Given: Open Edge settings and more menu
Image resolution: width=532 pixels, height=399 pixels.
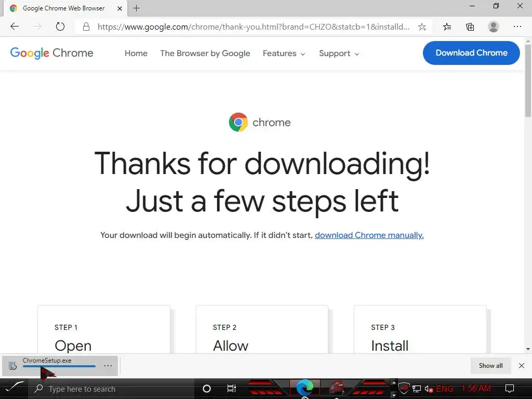Looking at the screenshot, I should (517, 26).
